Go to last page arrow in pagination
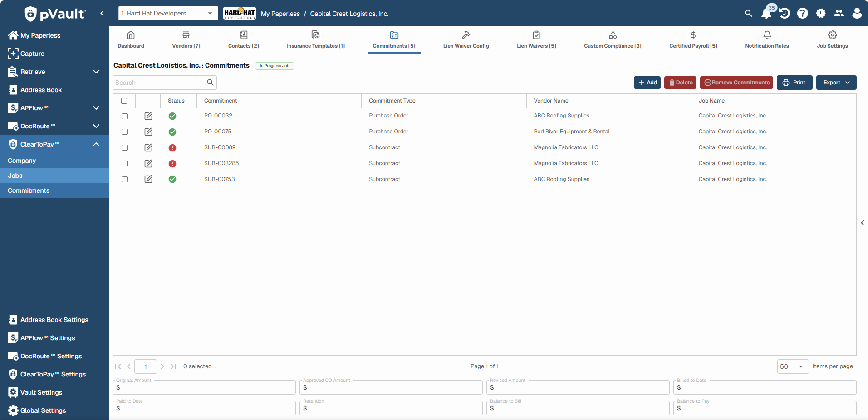 coord(173,366)
